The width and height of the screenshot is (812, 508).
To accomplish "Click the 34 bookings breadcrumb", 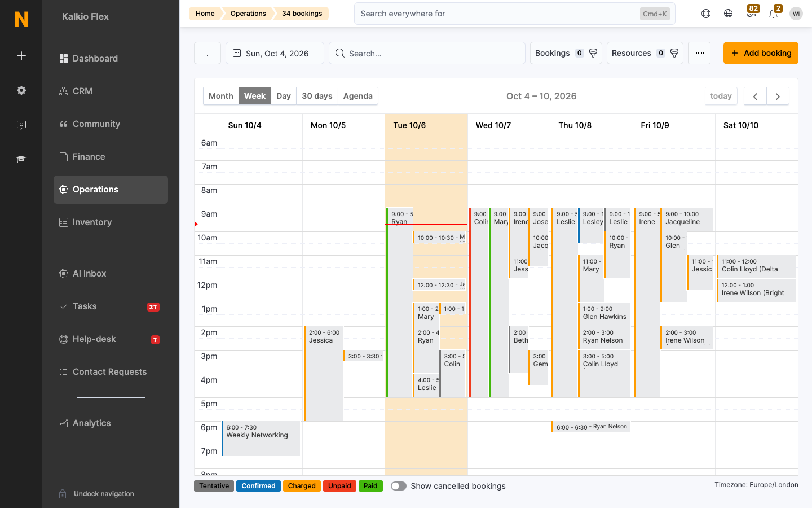I will tap(302, 14).
